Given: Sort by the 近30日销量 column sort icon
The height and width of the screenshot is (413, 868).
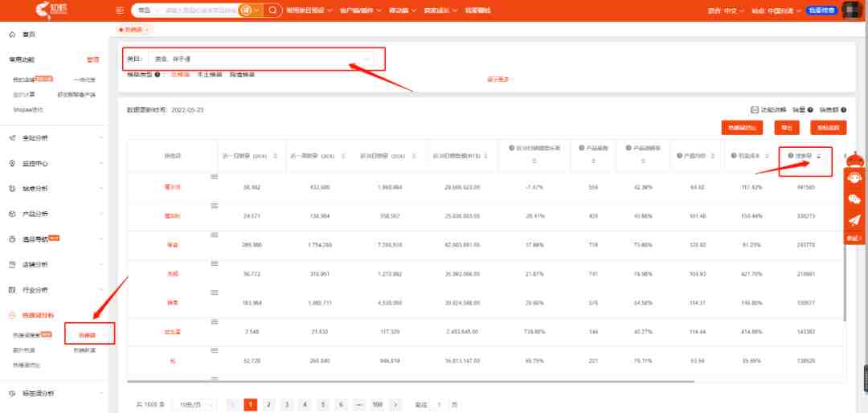Looking at the screenshot, I should (x=416, y=156).
